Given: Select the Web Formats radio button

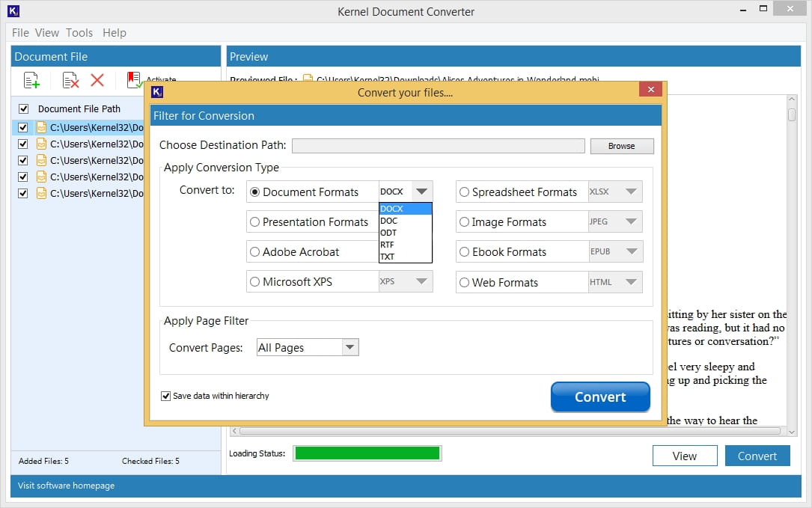Looking at the screenshot, I should (x=465, y=283).
